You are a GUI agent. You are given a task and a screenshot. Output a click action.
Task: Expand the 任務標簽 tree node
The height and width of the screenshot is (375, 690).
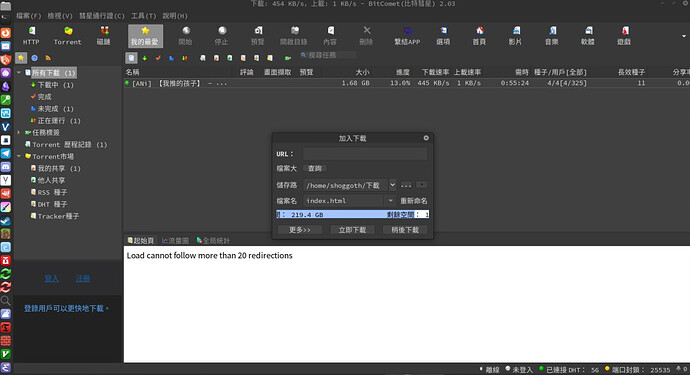pyautogui.click(x=19, y=132)
